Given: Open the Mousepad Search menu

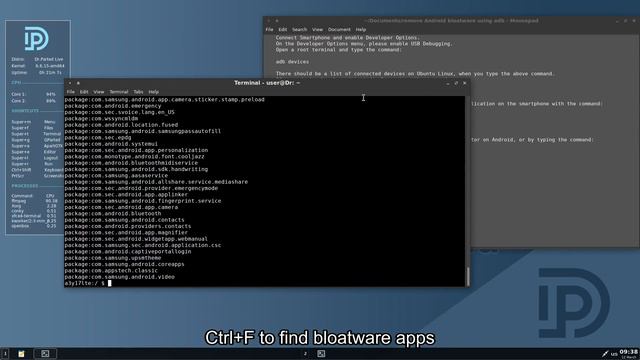Looking at the screenshot, I should click(x=299, y=29).
